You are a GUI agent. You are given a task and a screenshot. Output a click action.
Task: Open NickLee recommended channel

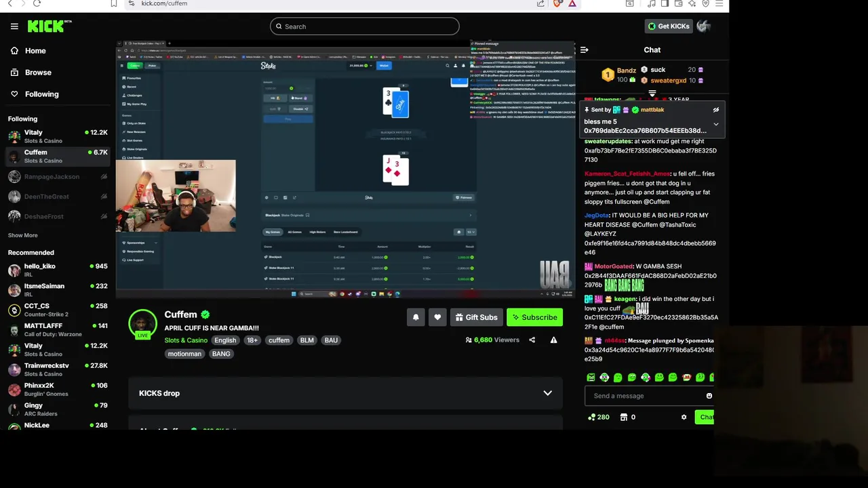58,425
